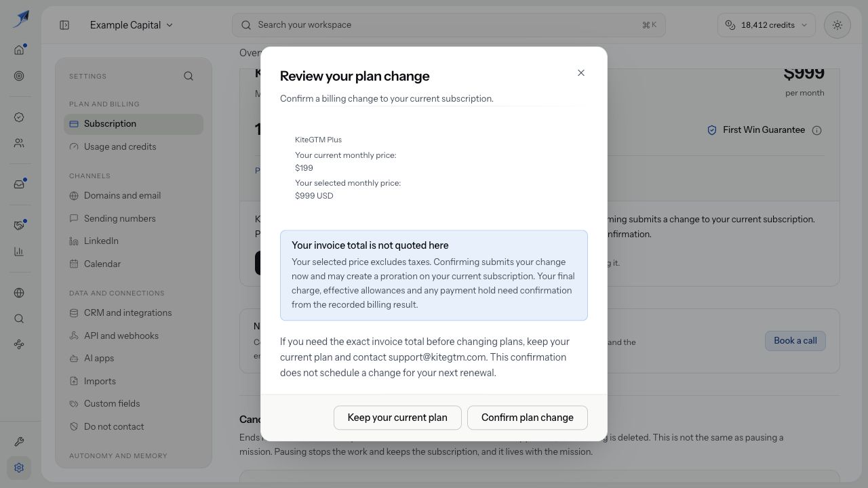Open the analytics bar chart icon
Image resolution: width=868 pixels, height=488 pixels.
[19, 251]
